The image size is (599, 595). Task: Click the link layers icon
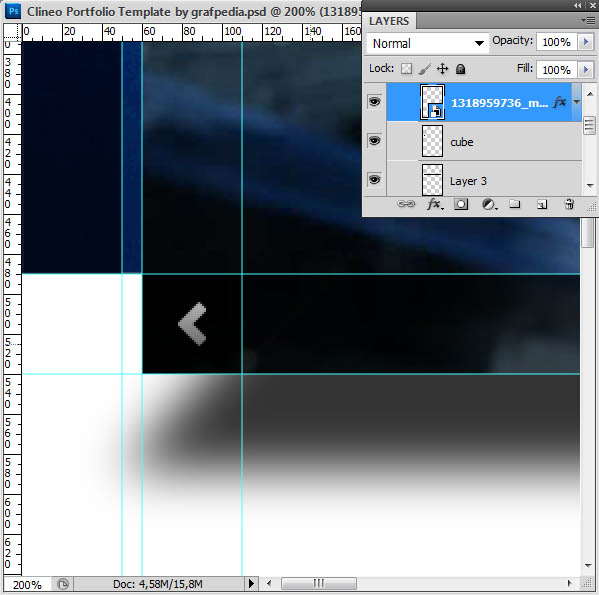406,204
